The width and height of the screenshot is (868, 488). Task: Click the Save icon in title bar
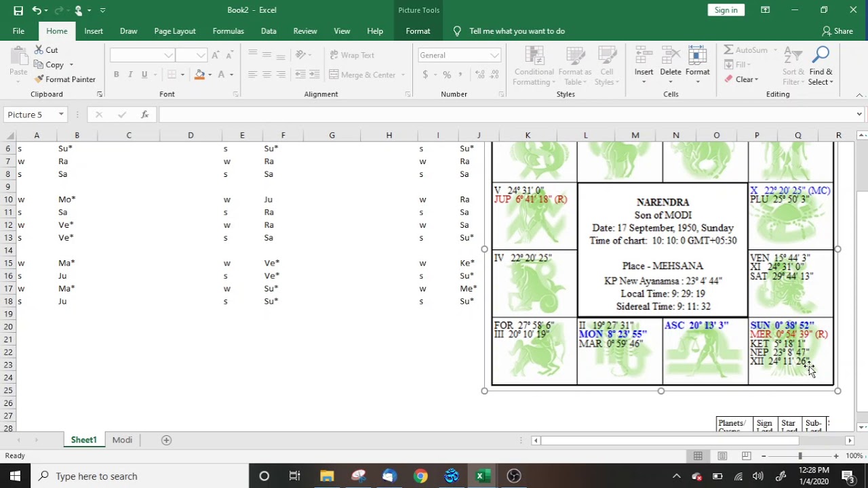pyautogui.click(x=18, y=10)
